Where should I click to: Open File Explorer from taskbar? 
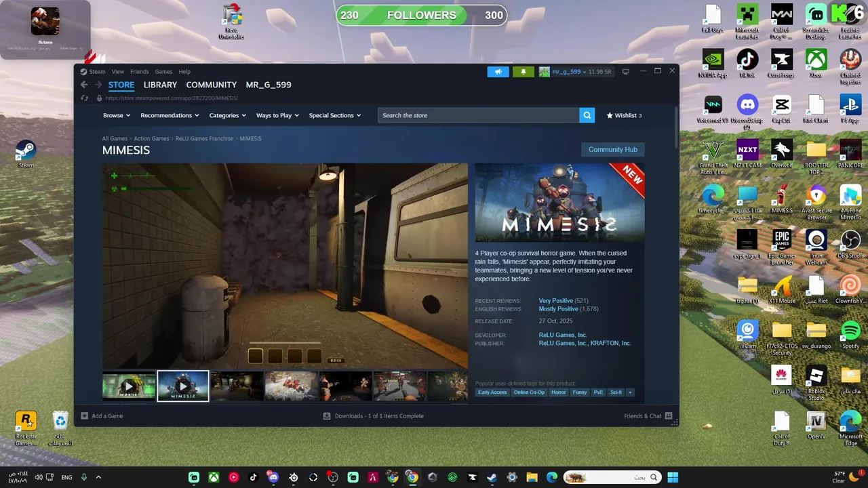532,477
